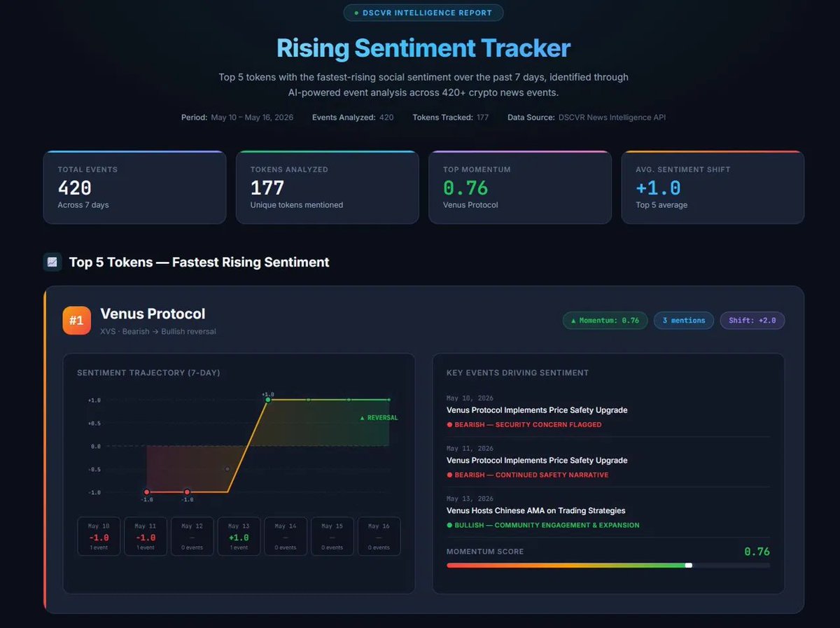
Task: Click the 3 mentions pill
Action: click(684, 321)
